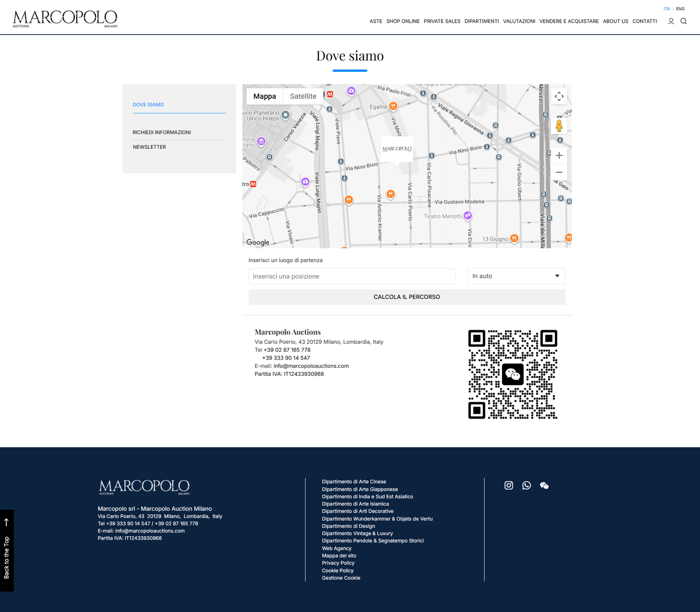Click the Marcopolo logo in the footer

coord(144,487)
